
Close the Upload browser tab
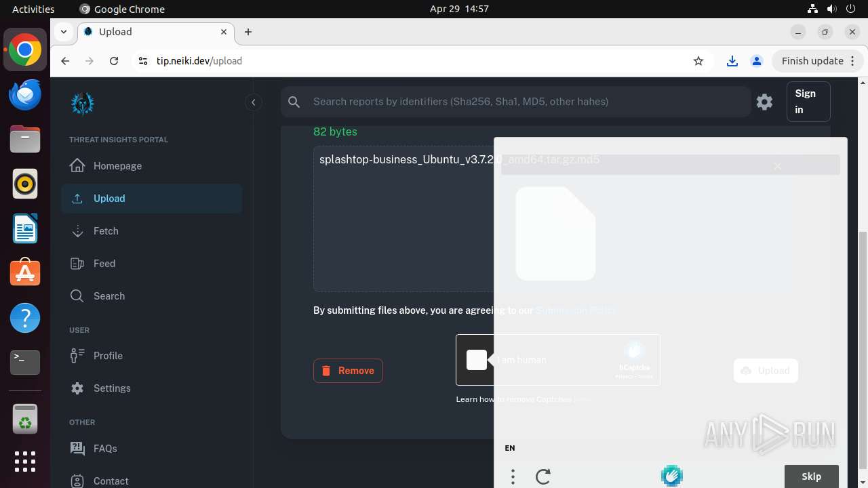pyautogui.click(x=224, y=32)
